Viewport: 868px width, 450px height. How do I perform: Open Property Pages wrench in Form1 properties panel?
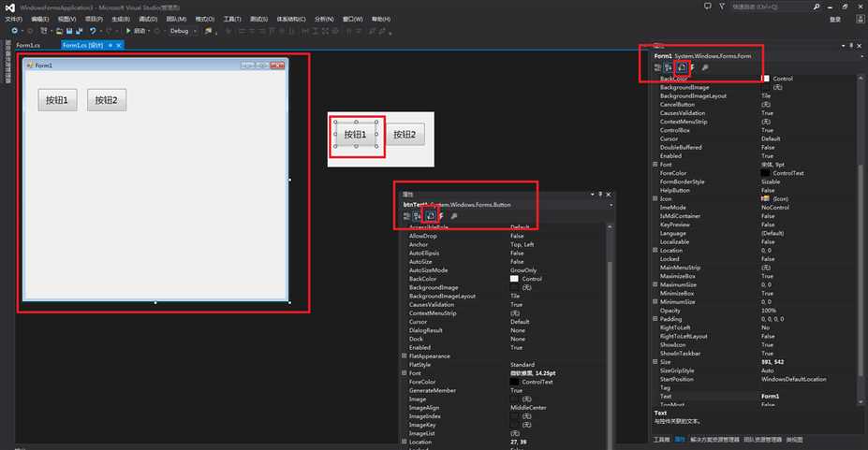click(x=705, y=67)
